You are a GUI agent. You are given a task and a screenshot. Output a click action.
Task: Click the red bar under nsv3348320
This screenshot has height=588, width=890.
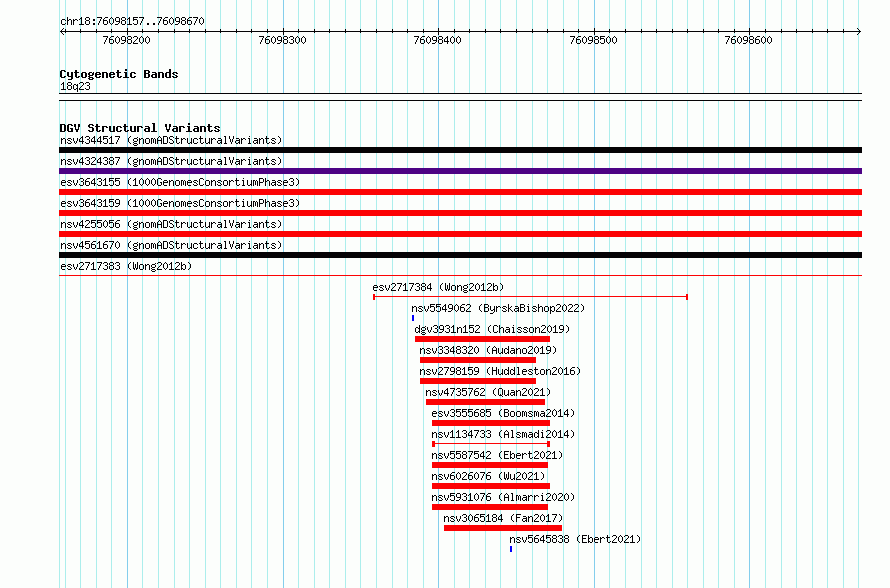[478, 360]
